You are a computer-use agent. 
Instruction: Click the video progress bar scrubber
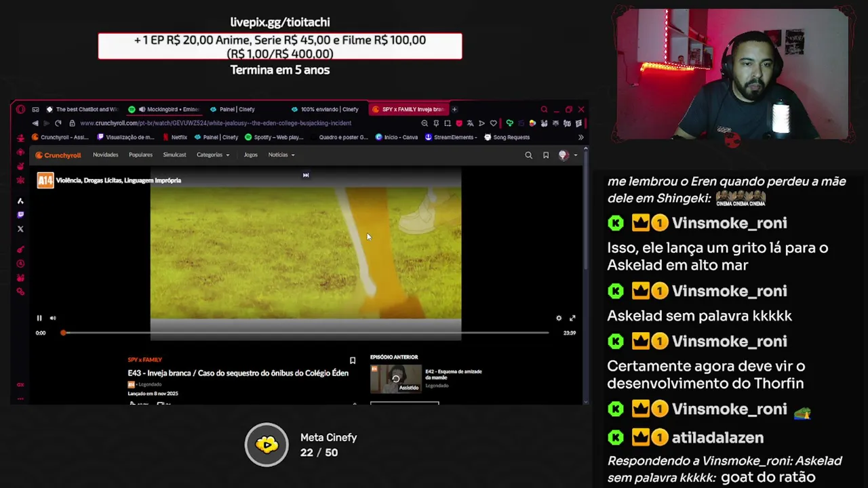(x=63, y=333)
